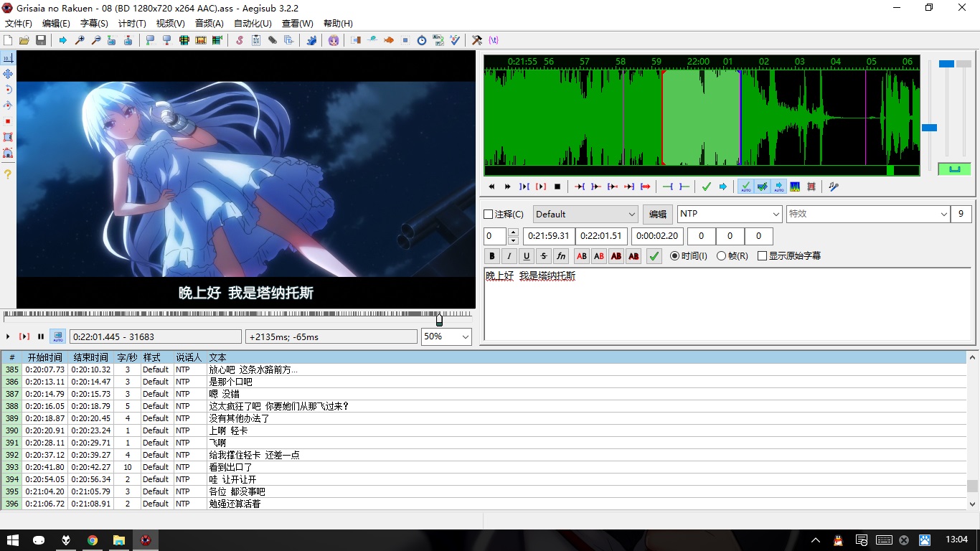Select the 时间(I) time radio button
This screenshot has width=980, height=551.
(x=674, y=256)
